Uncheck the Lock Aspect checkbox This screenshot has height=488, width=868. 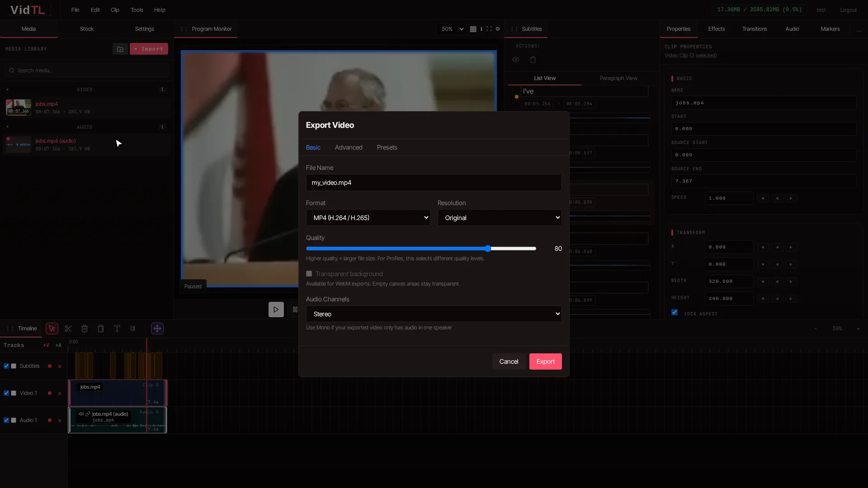[x=675, y=312]
